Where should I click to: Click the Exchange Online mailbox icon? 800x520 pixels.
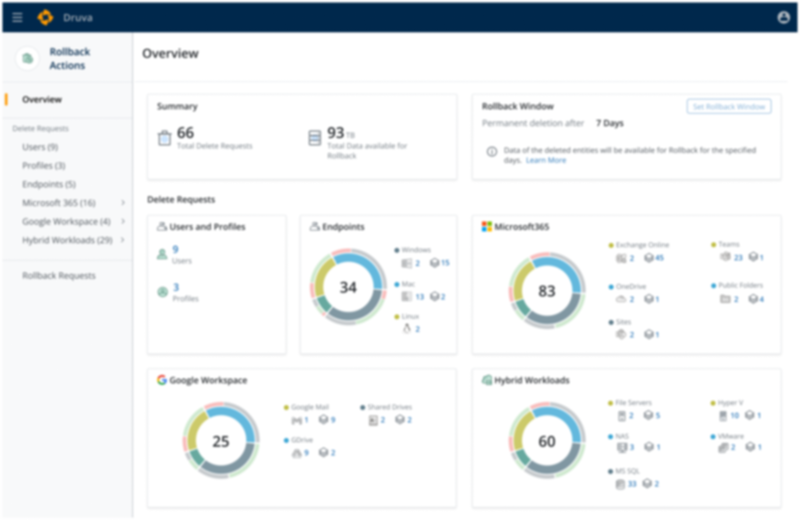[621, 258]
